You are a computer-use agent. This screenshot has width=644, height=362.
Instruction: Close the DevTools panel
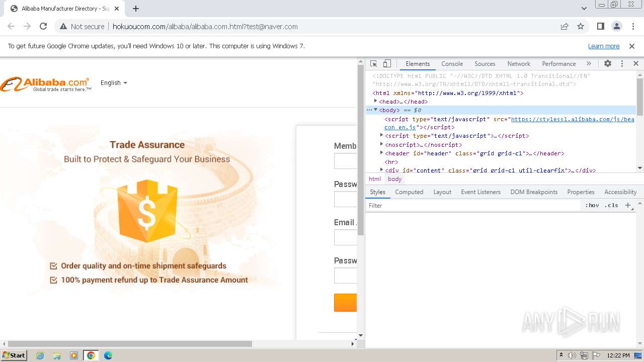click(x=636, y=64)
